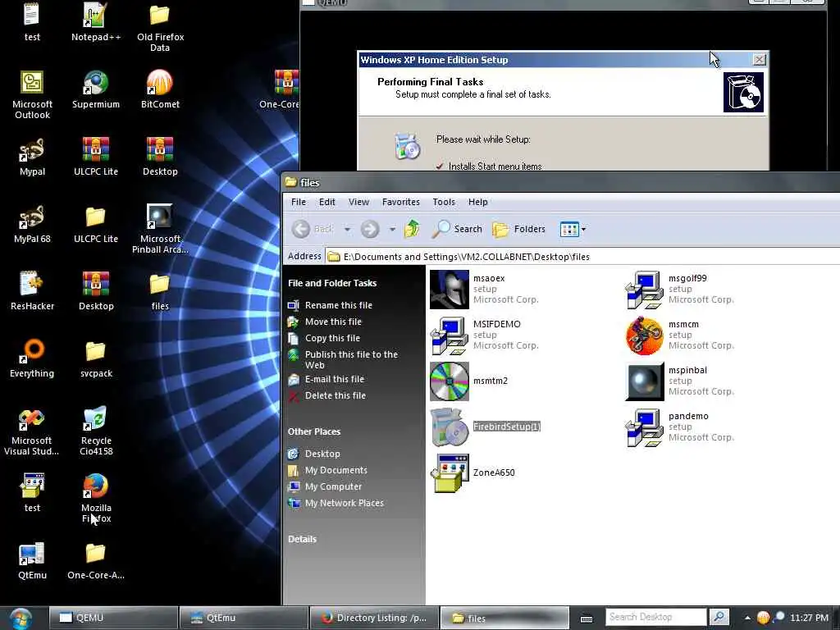Select the mspinbal setup file
The width and height of the screenshot is (840, 630).
coord(680,381)
